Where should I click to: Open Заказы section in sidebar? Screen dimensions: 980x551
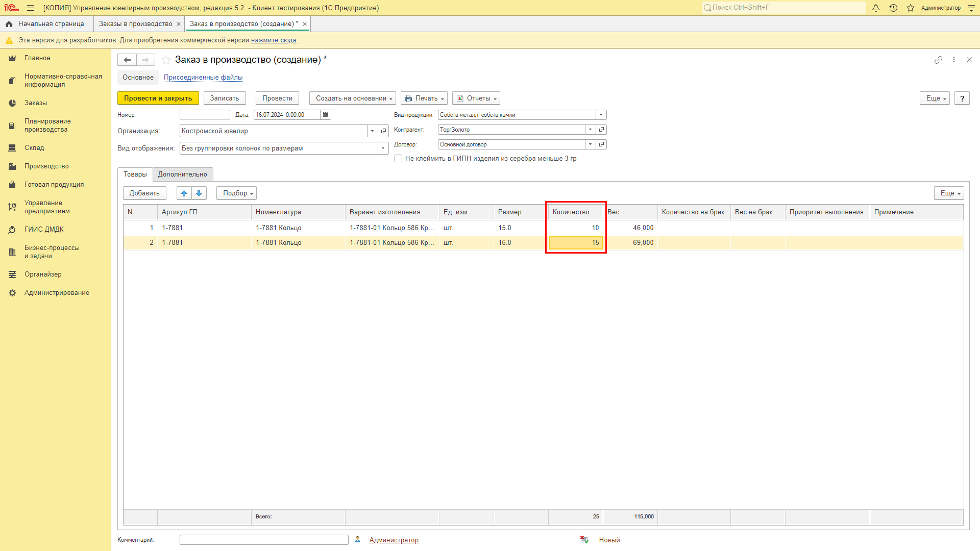pyautogui.click(x=36, y=103)
